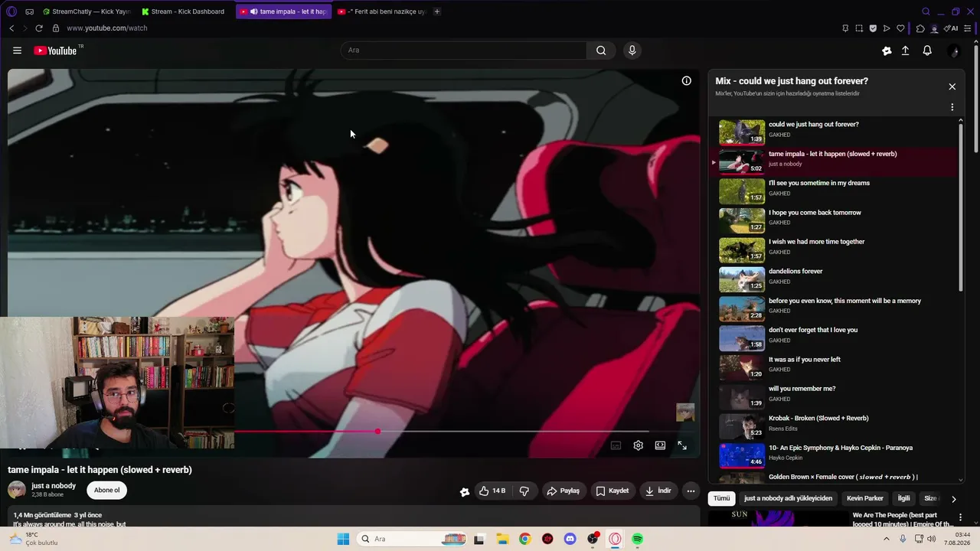Switch to theater mode in player
This screenshot has width=980, height=551.
660,445
